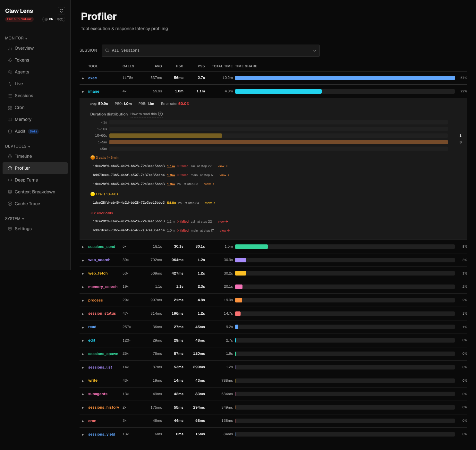Click the Deep Turns loop icon
Screen dimensions: 476x450
(x=10, y=180)
